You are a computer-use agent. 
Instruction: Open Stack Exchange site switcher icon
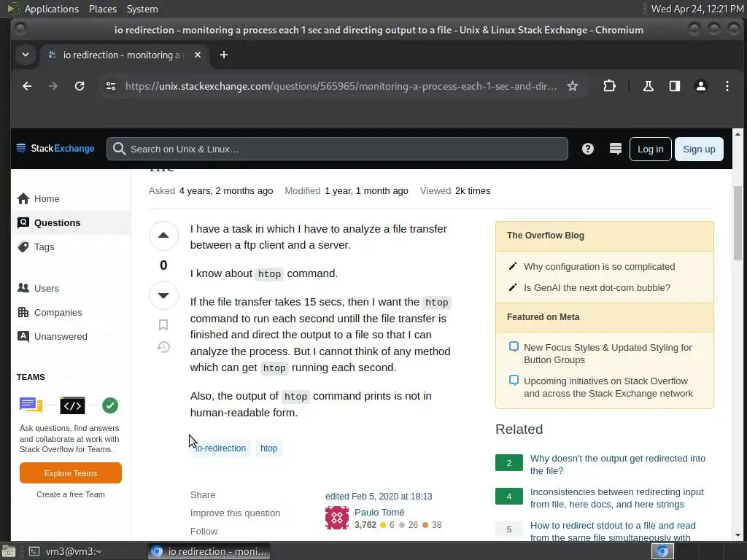coord(616,149)
